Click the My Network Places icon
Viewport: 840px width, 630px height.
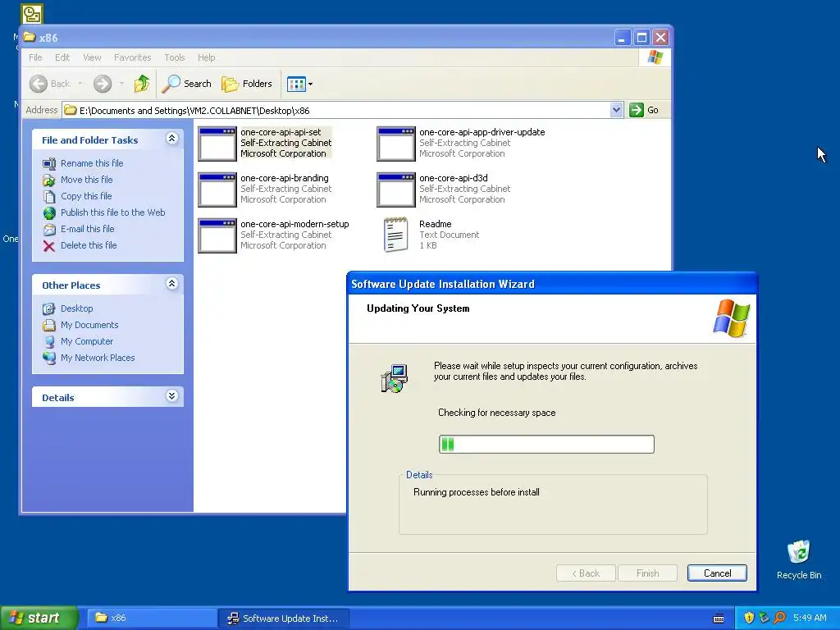pyautogui.click(x=48, y=358)
